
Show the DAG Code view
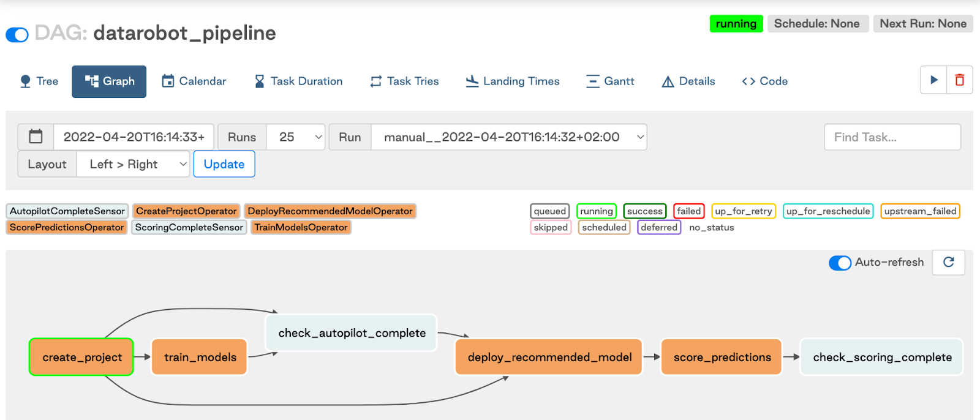764,81
